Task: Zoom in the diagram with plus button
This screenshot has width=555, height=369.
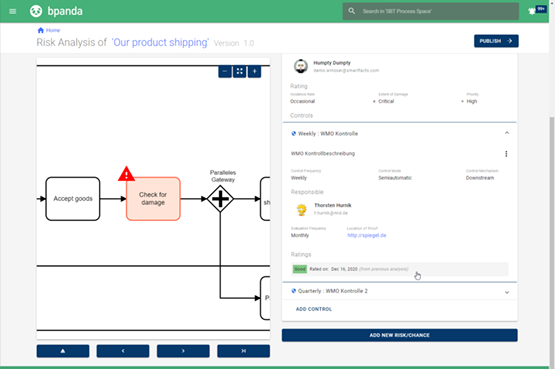Action: click(254, 71)
